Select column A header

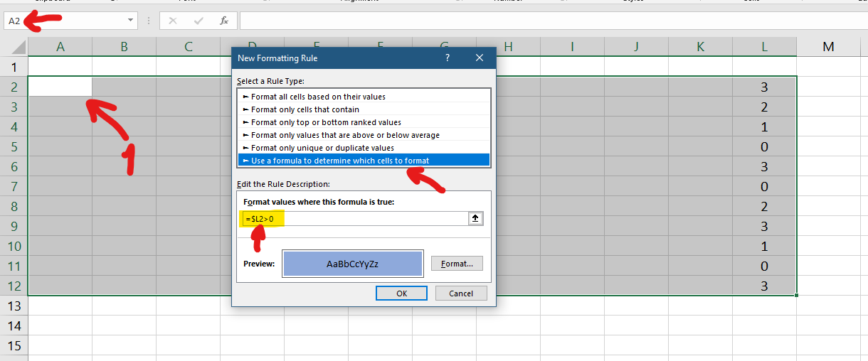60,47
